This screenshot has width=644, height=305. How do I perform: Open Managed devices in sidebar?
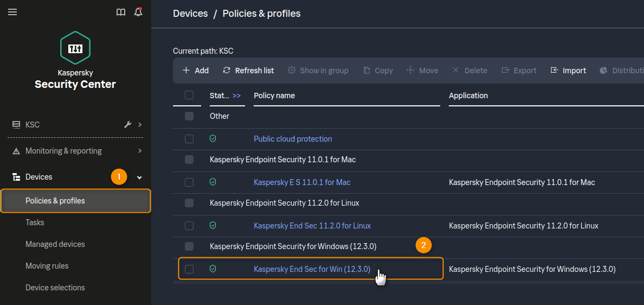pyautogui.click(x=55, y=244)
